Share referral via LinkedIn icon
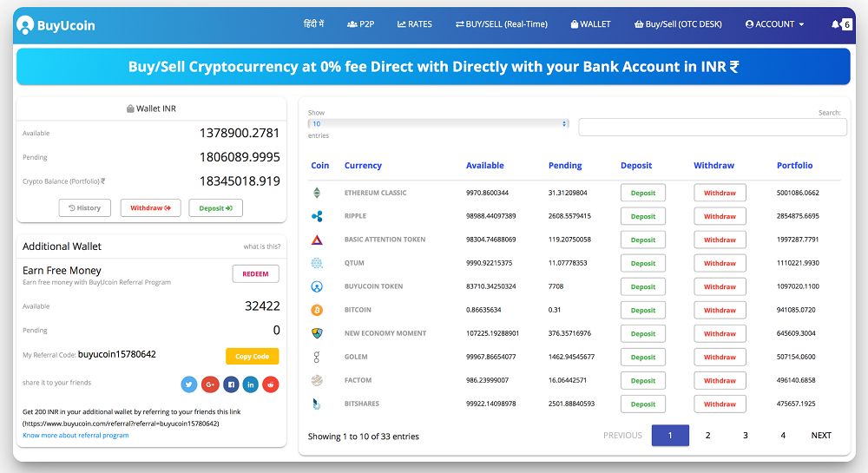Image resolution: width=868 pixels, height=473 pixels. pyautogui.click(x=251, y=384)
